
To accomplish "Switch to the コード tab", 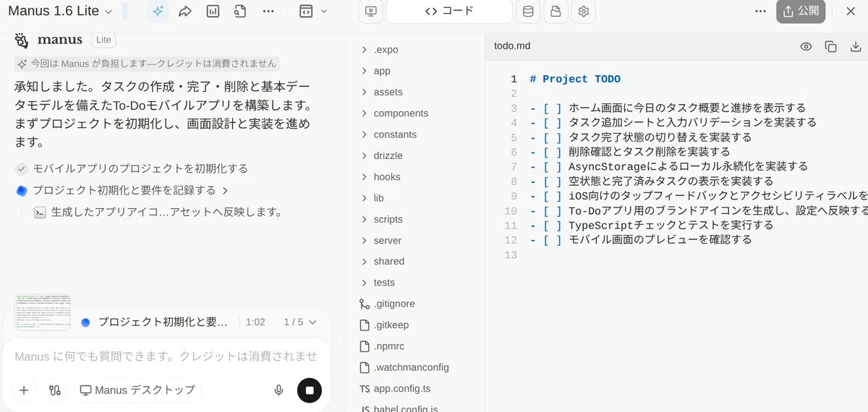I will [449, 12].
